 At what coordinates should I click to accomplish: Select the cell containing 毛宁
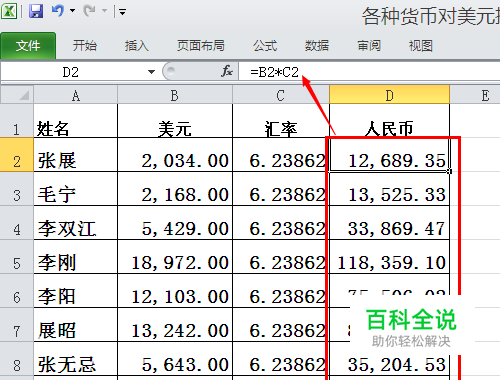[x=76, y=189]
